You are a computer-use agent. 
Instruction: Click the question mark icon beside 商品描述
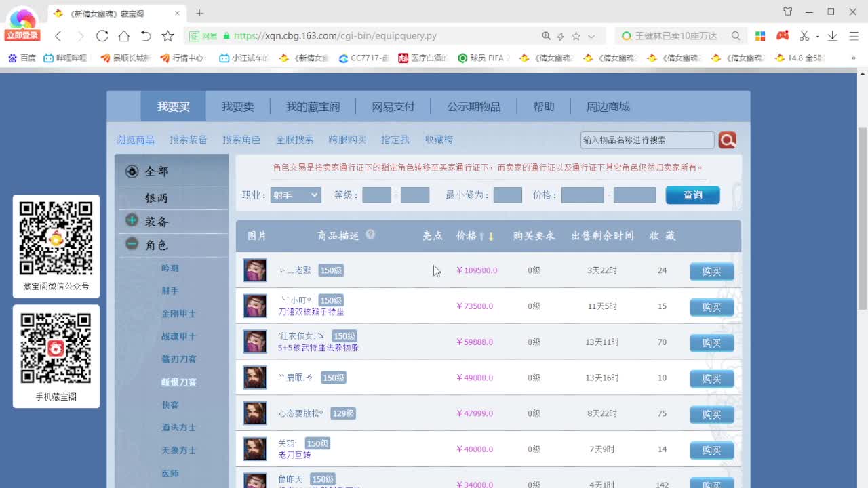click(370, 233)
